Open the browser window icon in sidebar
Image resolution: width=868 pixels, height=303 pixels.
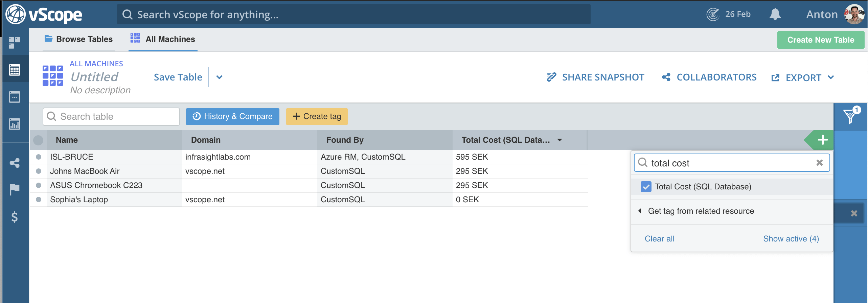(x=15, y=97)
